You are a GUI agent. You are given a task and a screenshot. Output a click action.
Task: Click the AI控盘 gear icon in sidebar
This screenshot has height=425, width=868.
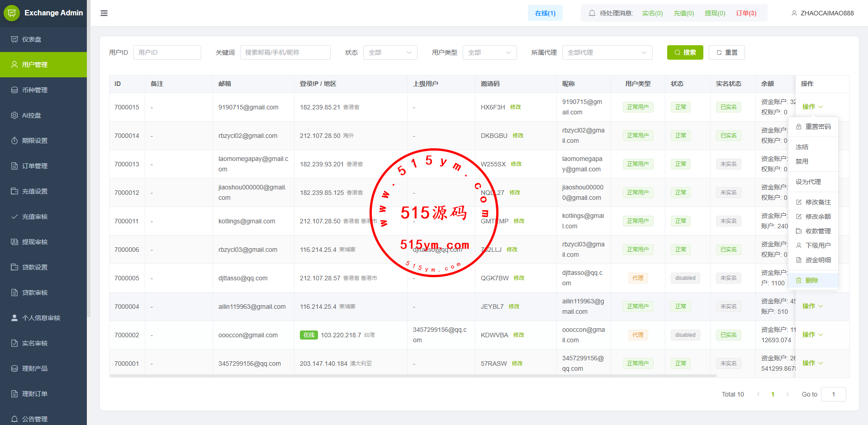pos(14,115)
